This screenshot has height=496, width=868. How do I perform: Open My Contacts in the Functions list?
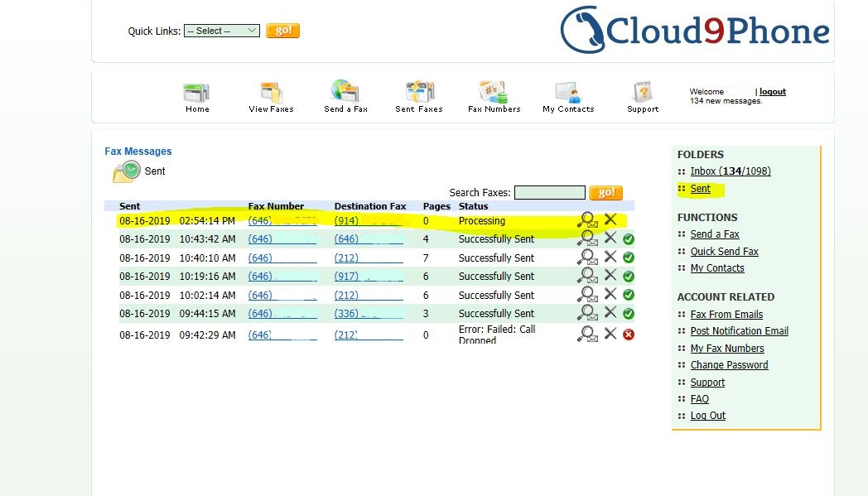717,268
